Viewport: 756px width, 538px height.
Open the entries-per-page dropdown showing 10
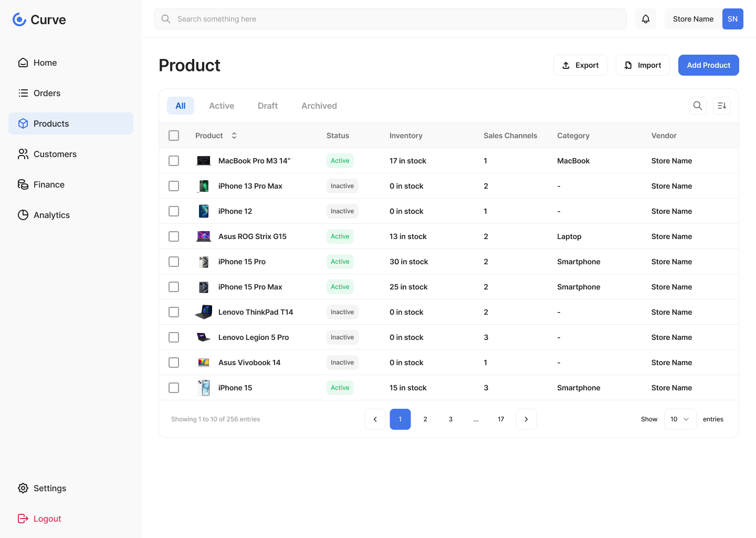(680, 419)
